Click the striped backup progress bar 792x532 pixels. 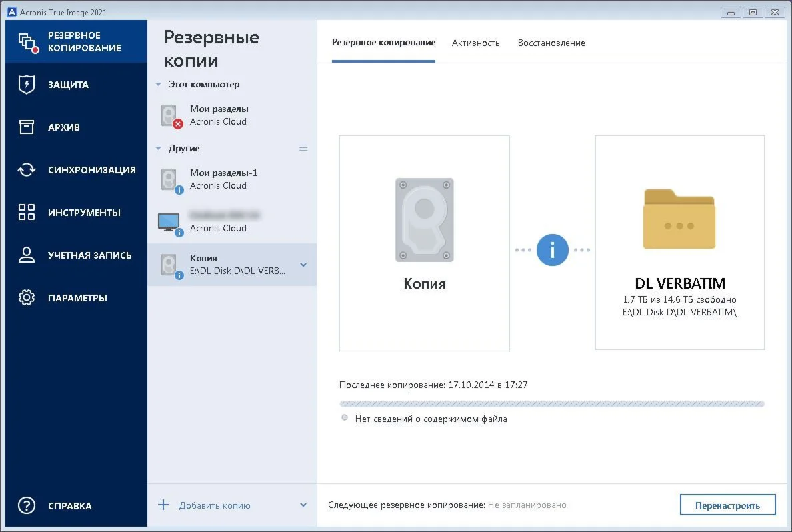point(551,404)
